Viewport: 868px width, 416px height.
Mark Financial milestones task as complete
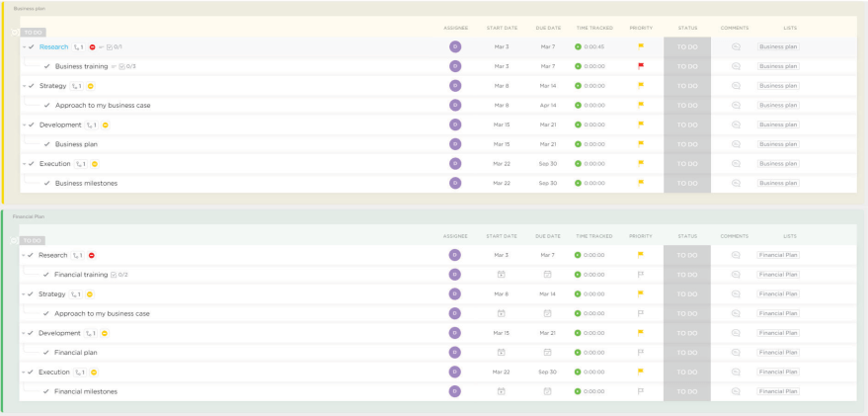pyautogui.click(x=46, y=391)
